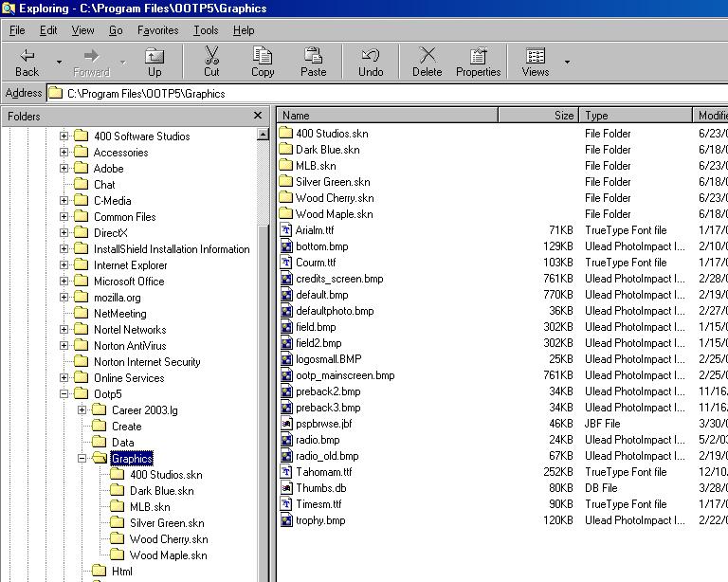Sort files by the Size column header
The image size is (728, 582).
point(538,116)
